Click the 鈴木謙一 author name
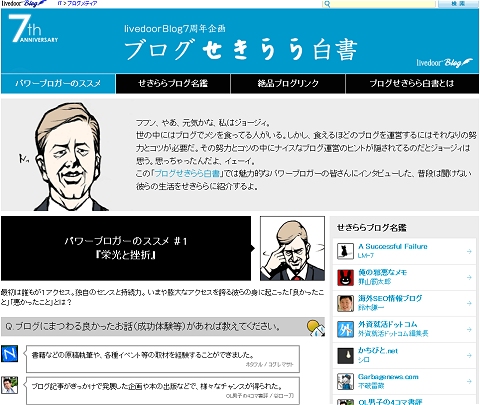The image size is (480, 405). 371,308
